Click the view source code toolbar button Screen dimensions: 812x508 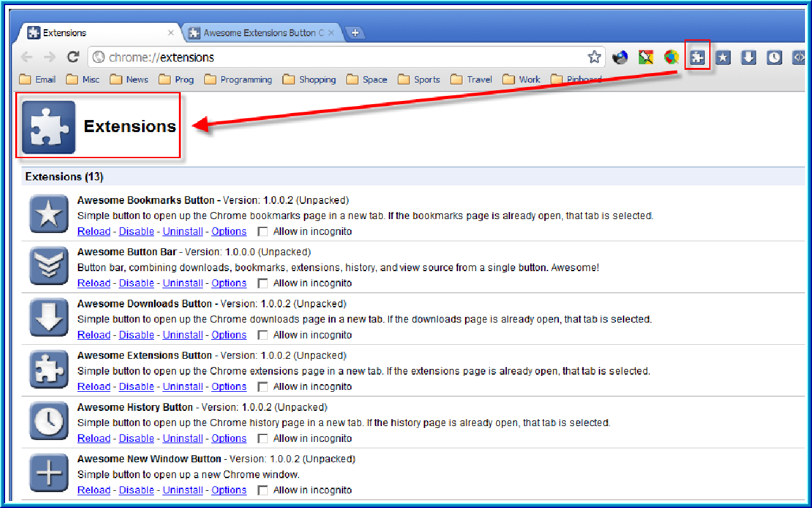(798, 57)
